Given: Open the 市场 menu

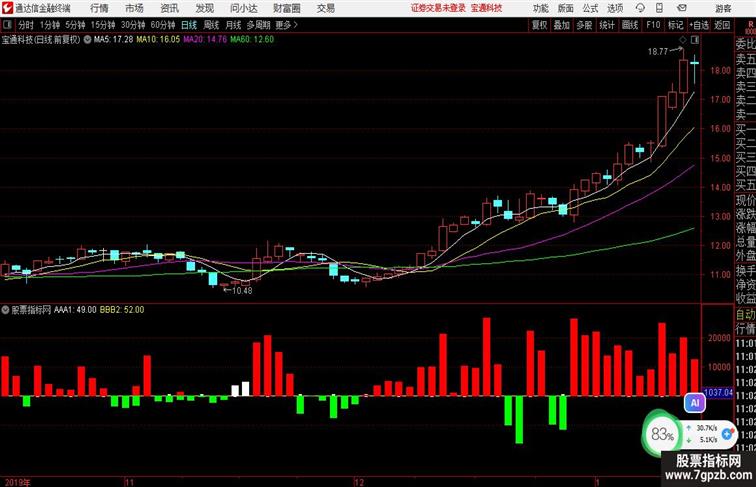Looking at the screenshot, I should [134, 8].
